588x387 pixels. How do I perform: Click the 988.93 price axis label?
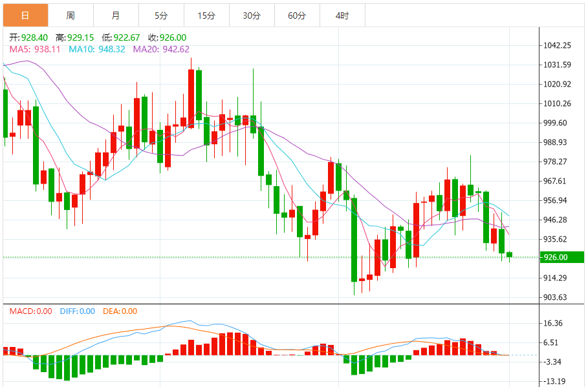coord(556,142)
